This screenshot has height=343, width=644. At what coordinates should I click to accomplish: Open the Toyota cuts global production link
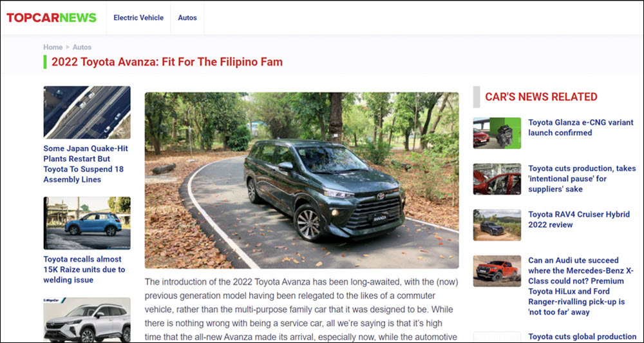click(x=582, y=337)
